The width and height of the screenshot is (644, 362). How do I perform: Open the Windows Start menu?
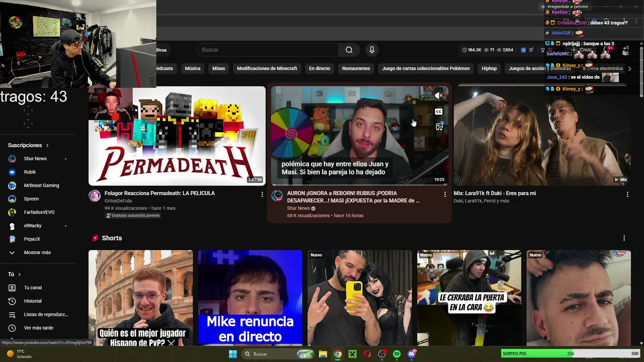233,354
